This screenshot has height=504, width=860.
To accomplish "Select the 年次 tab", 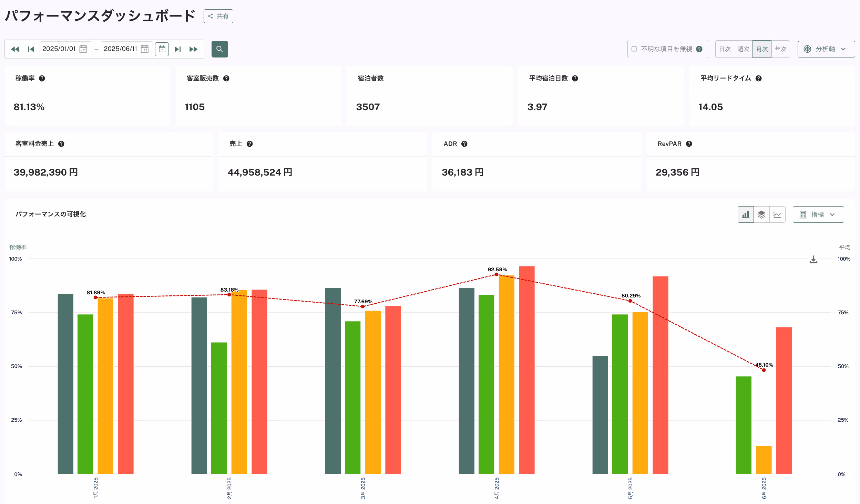I will click(x=780, y=49).
